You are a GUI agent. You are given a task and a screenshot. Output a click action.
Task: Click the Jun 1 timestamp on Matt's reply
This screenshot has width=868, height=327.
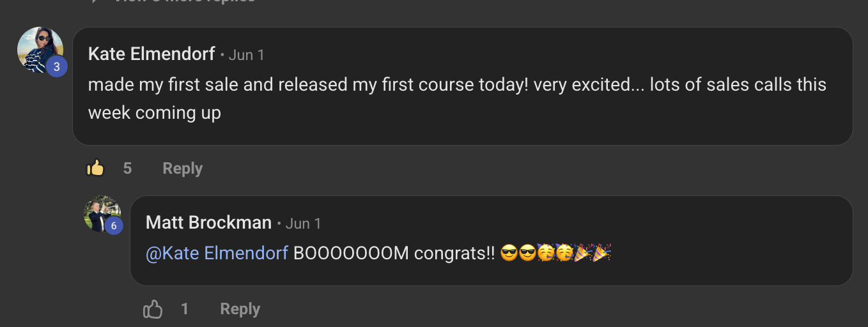303,224
